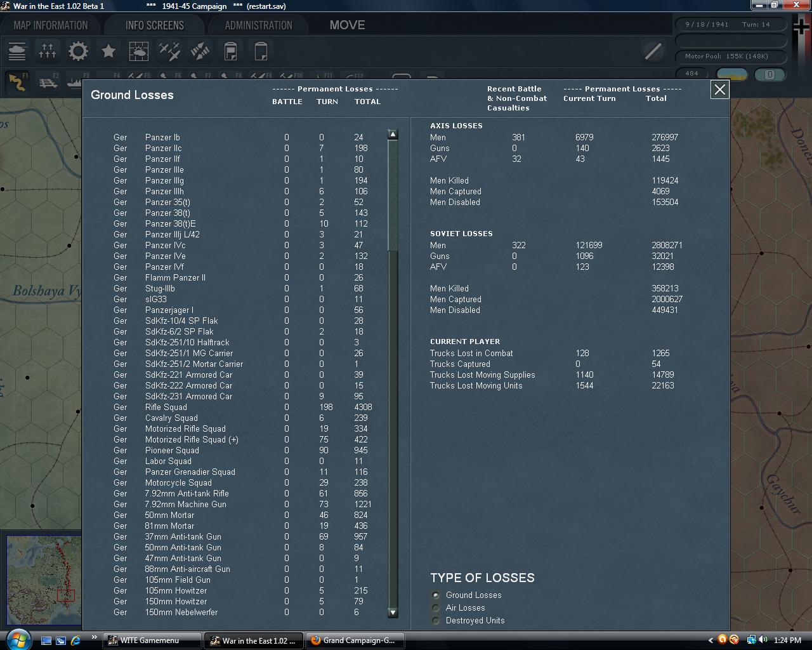The width and height of the screenshot is (812, 650).
Task: Click the star victory screen icon
Action: tap(108, 51)
